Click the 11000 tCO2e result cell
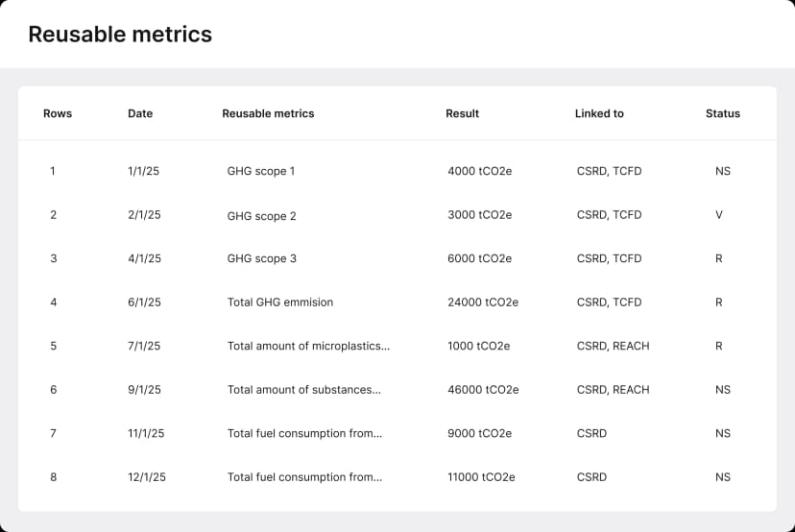 tap(481, 477)
